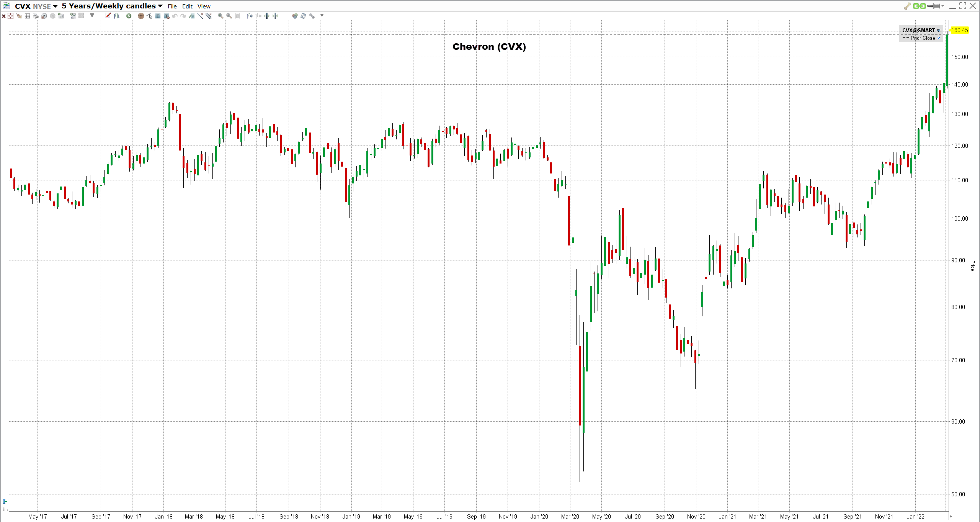Click the Price axis label
Screen dimensions: 980x522
pos(972,266)
